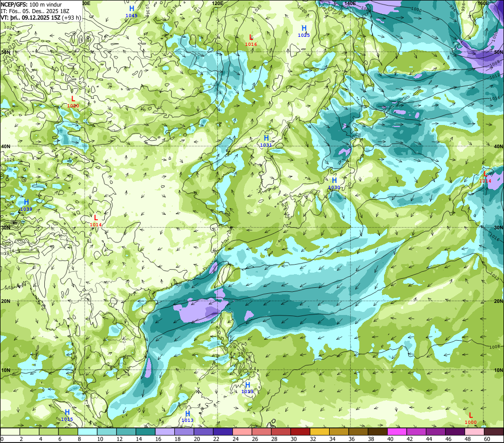Click the 160E longitude label
This screenshot has width=504, height=443.
tap(483, 3)
